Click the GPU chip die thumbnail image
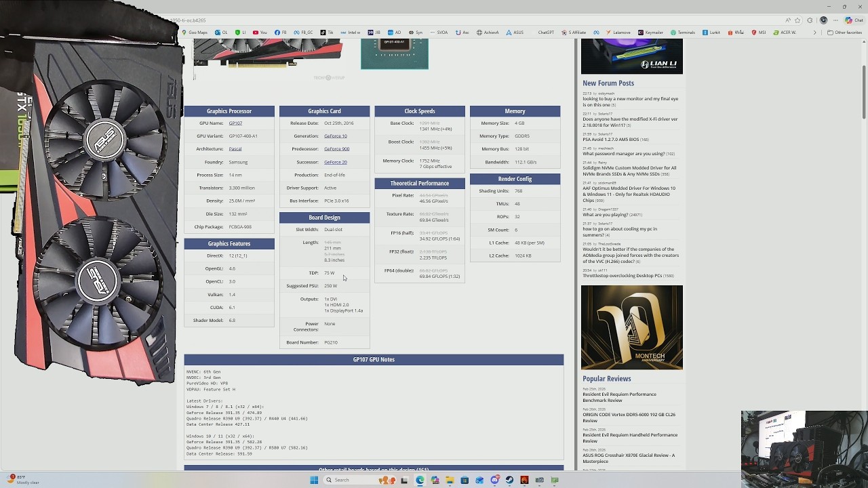The height and width of the screenshot is (488, 868). pos(395,54)
